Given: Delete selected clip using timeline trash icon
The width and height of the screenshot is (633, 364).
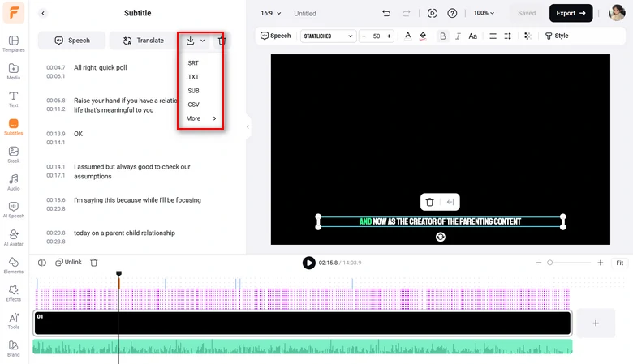Looking at the screenshot, I should click(94, 263).
